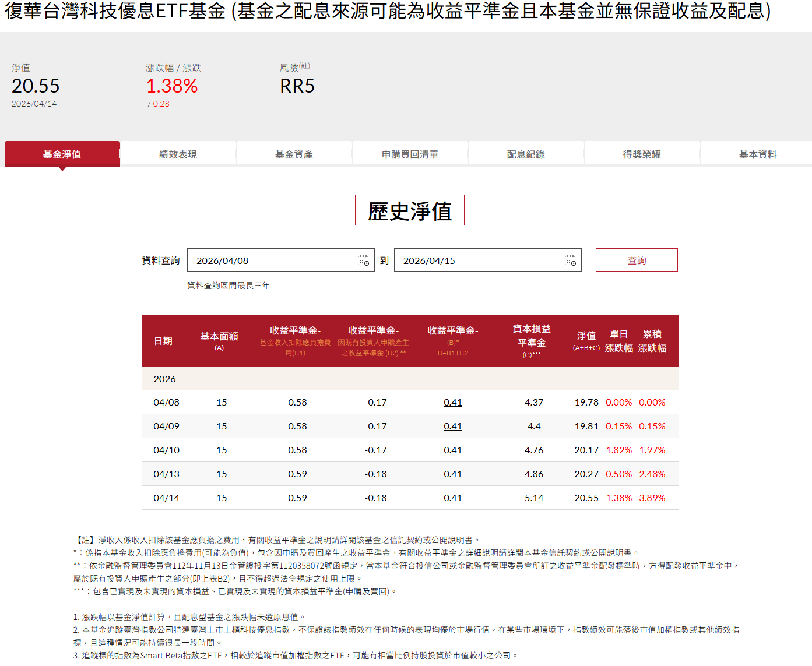Open the end date calendar picker
The height and width of the screenshot is (666, 812).
[569, 260]
